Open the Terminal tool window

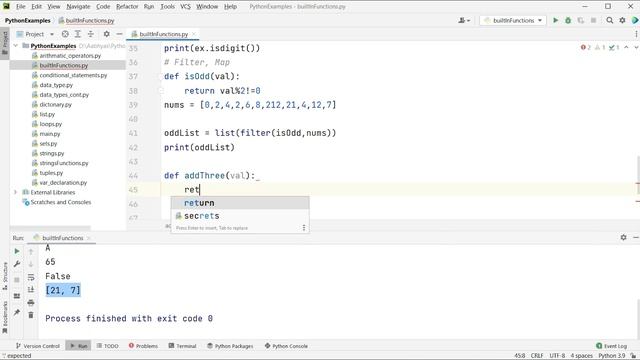(x=182, y=346)
